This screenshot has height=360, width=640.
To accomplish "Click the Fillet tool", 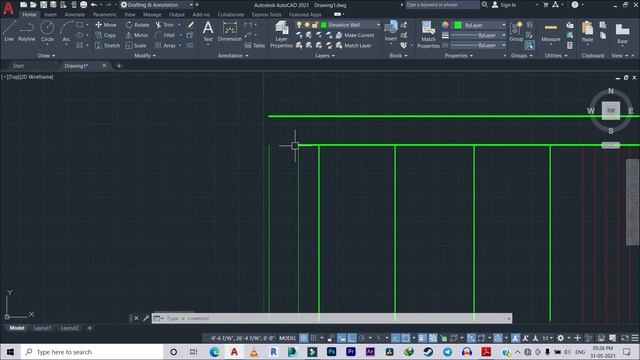I will point(165,35).
